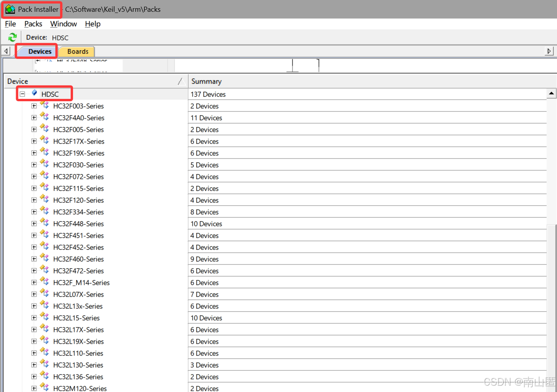The height and width of the screenshot is (392, 557).
Task: Click the right tab scroll arrow
Action: [x=549, y=51]
